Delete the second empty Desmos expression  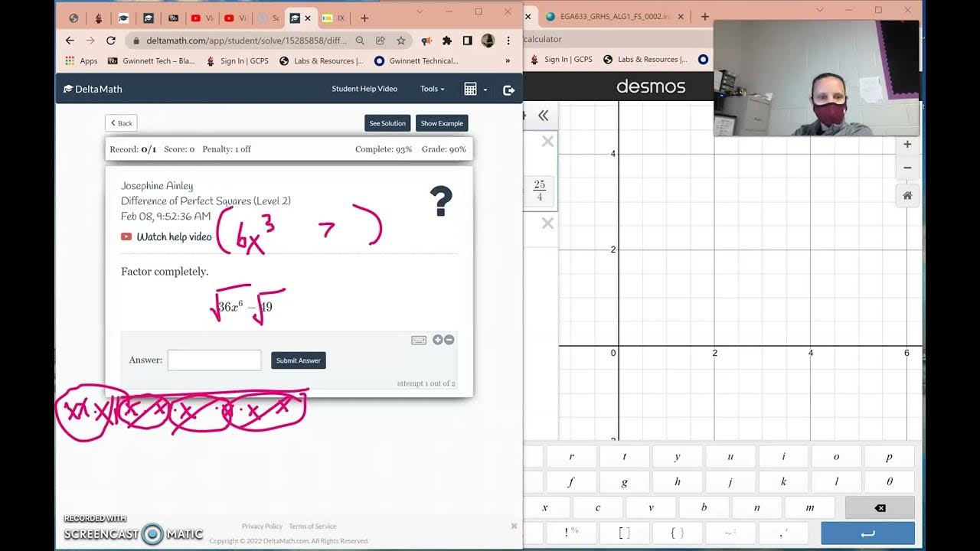pos(547,223)
